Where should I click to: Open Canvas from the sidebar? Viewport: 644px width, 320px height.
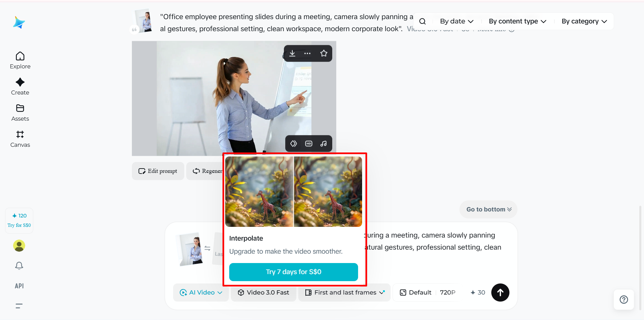20,139
